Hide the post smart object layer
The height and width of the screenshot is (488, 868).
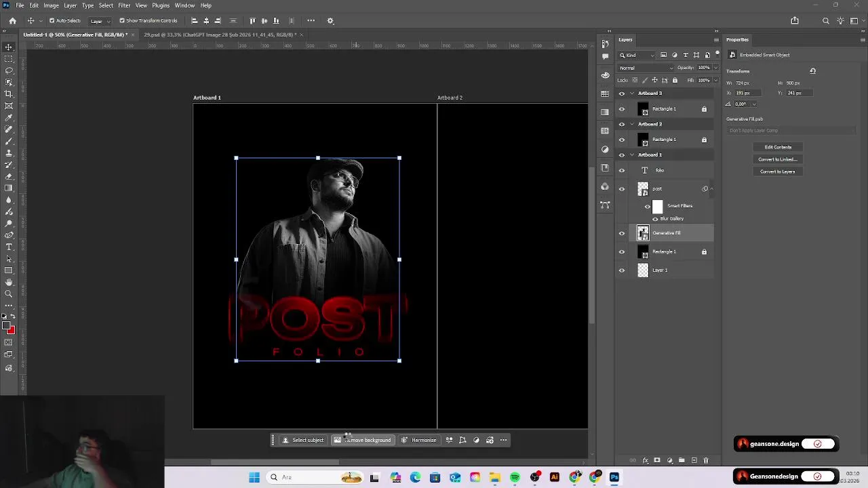pos(622,189)
